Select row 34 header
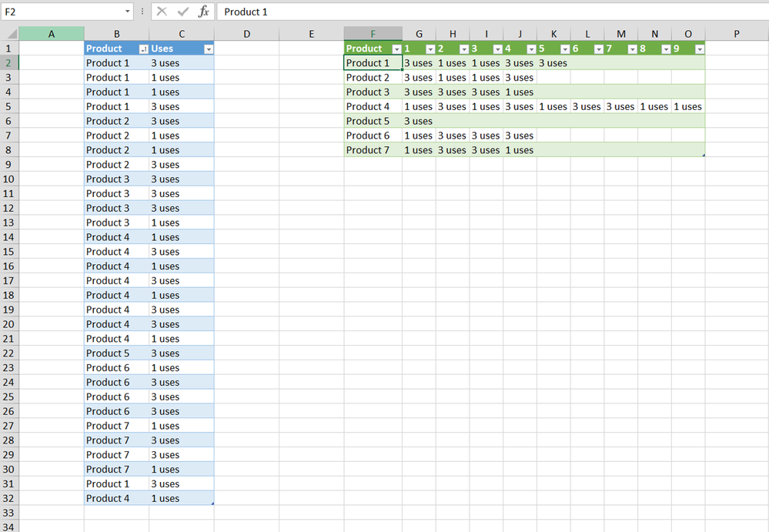This screenshot has height=532, width=769. 8,527
